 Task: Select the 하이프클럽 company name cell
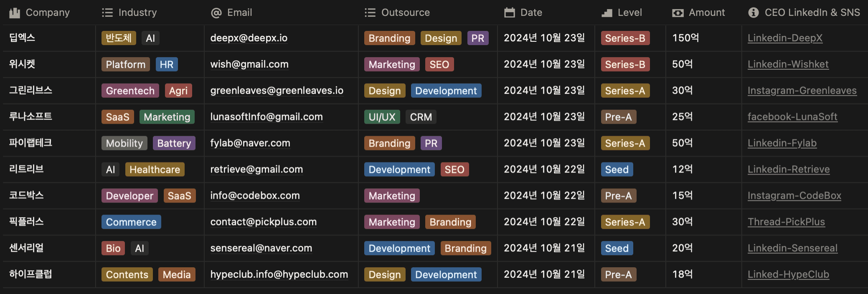coord(31,274)
